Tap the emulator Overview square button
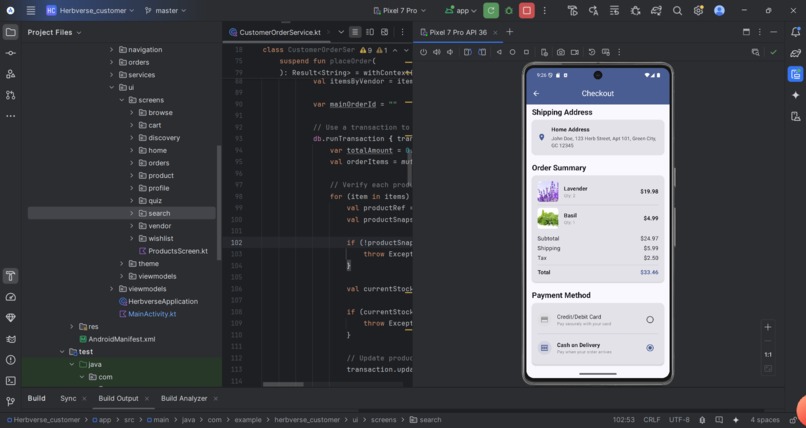The width and height of the screenshot is (806, 428). [x=526, y=52]
